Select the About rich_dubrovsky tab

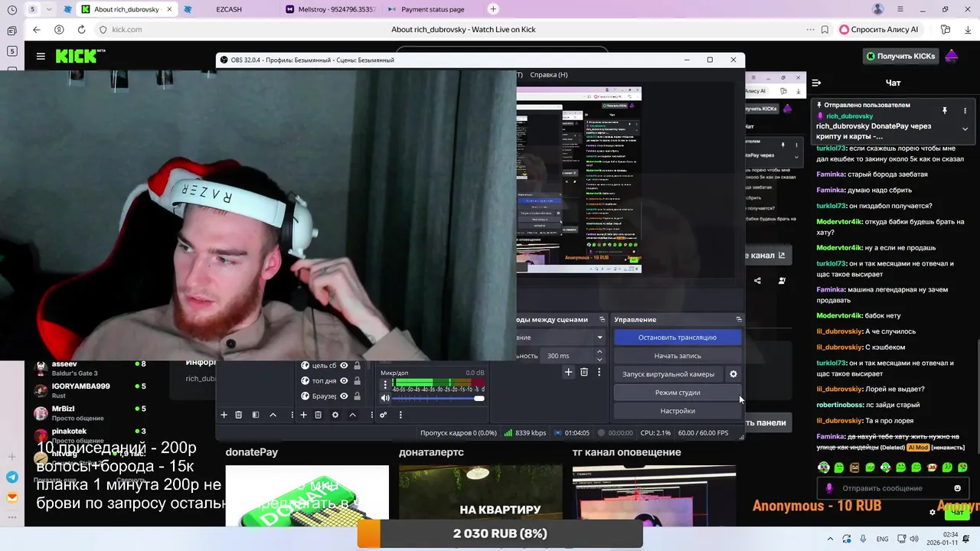coord(126,9)
